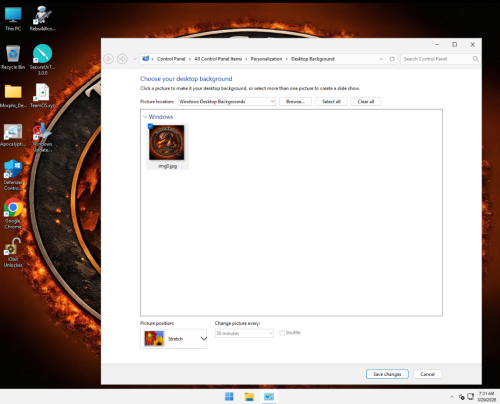Click the Save changes button
The image size is (500, 404).
point(387,374)
